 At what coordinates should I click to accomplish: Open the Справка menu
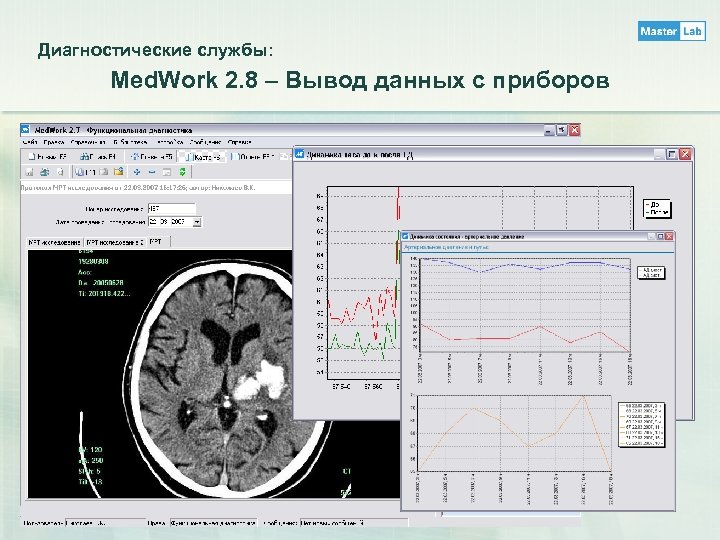(239, 142)
